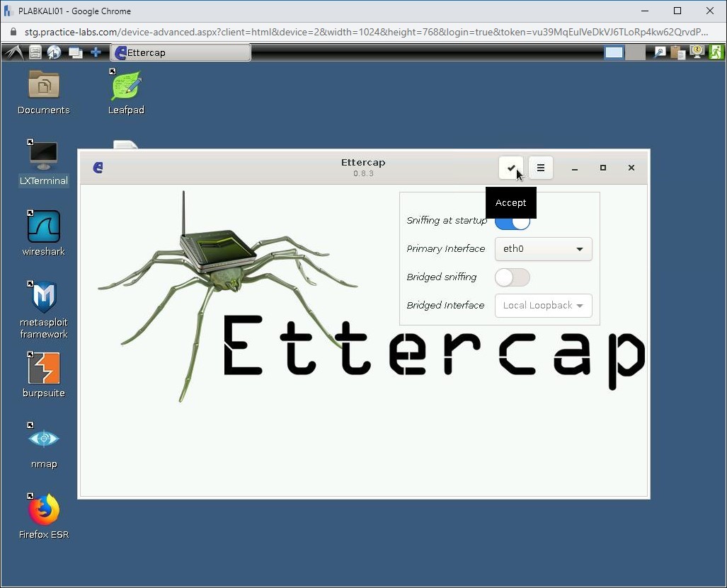The width and height of the screenshot is (727, 588).
Task: Enable Bridged sniffing
Action: point(511,277)
